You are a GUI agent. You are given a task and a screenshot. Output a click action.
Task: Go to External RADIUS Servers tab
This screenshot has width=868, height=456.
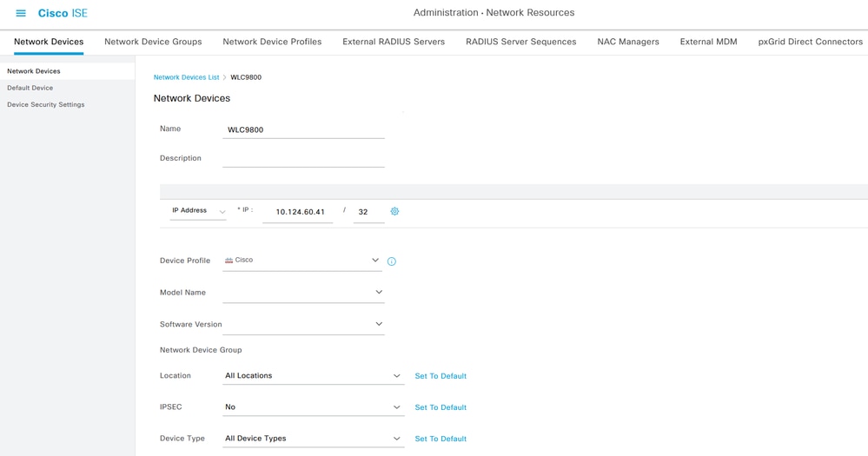394,42
